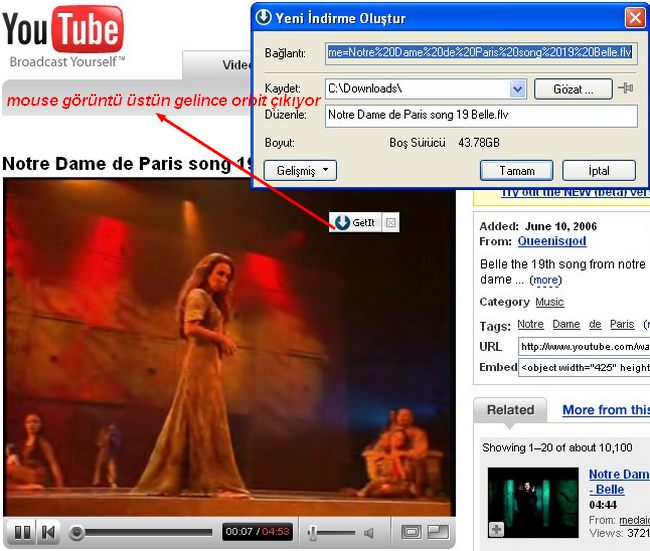
Task: Expand description with the (more) link
Action: (x=546, y=280)
